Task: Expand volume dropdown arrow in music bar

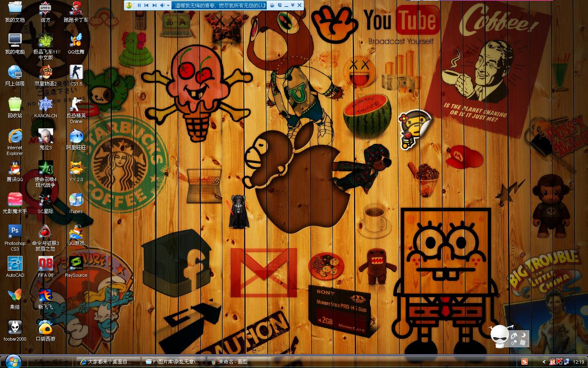Action: 168,5
